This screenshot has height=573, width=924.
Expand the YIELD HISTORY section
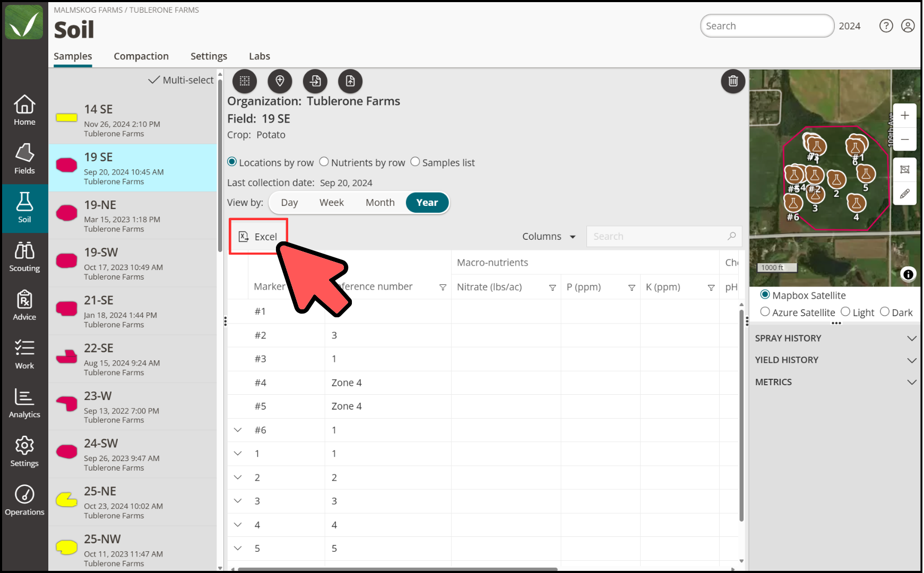click(835, 360)
